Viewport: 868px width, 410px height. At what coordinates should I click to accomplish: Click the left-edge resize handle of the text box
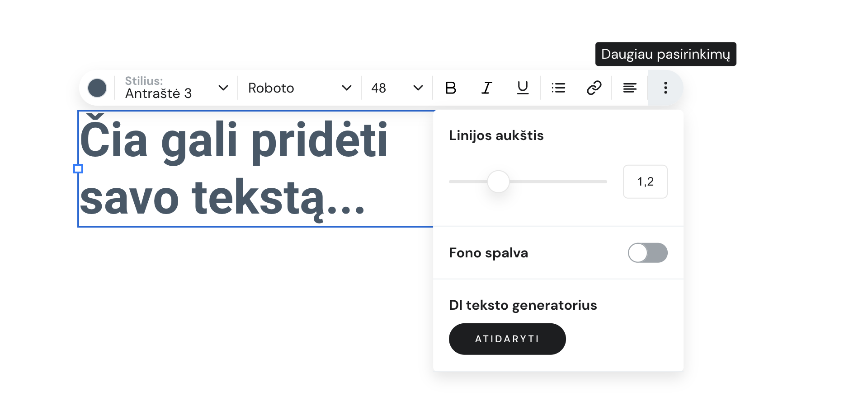tap(78, 168)
